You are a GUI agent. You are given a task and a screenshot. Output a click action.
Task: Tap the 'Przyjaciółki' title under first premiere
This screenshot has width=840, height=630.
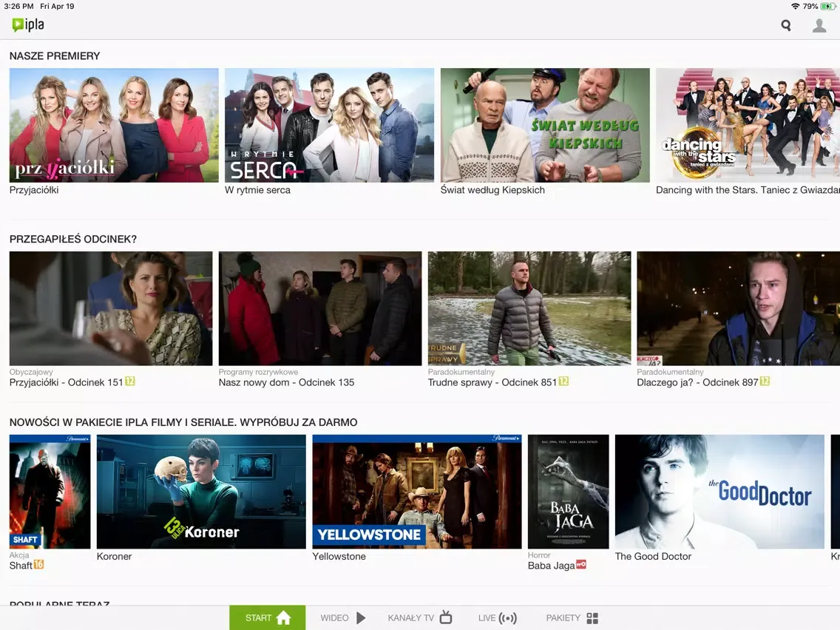point(34,189)
